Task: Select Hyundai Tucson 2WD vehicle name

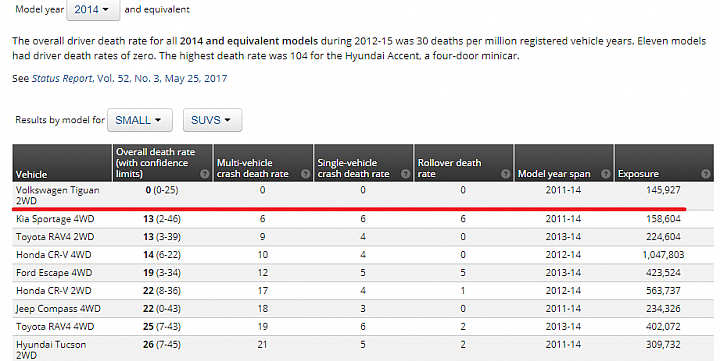Action: click(51, 350)
